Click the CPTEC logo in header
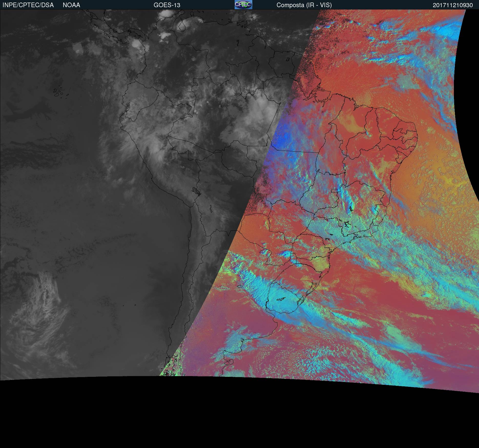The height and width of the screenshot is (448, 479). tap(243, 5)
